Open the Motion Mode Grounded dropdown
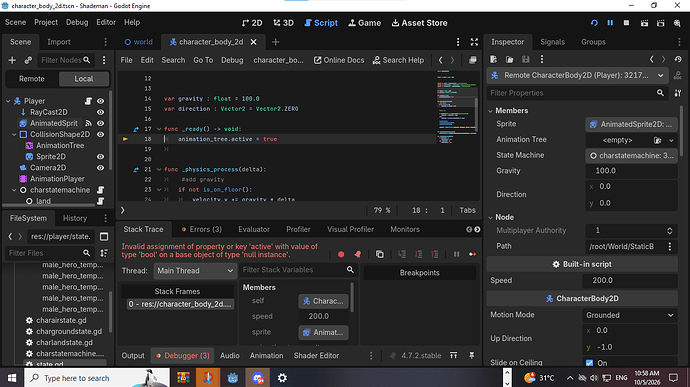Image resolution: width=690 pixels, height=387 pixels. [630, 315]
